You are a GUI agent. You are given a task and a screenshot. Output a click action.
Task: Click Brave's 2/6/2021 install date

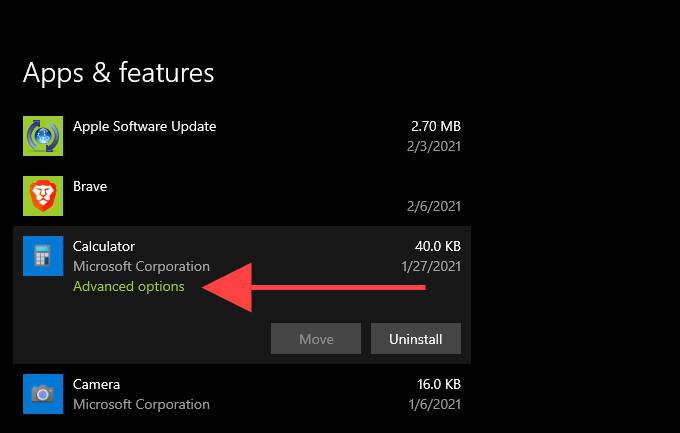436,207
